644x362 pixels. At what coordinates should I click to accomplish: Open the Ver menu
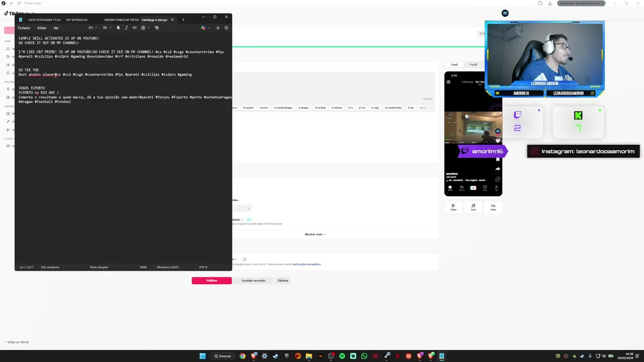56,28
